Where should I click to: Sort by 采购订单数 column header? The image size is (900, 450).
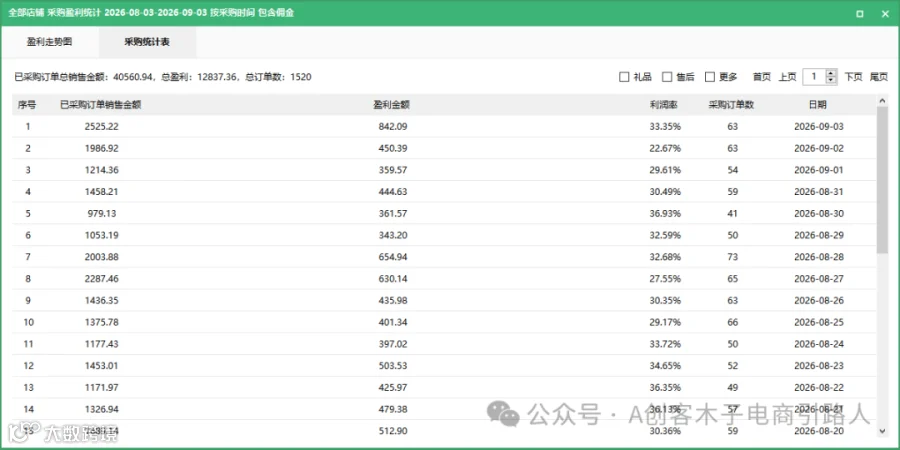(x=731, y=104)
